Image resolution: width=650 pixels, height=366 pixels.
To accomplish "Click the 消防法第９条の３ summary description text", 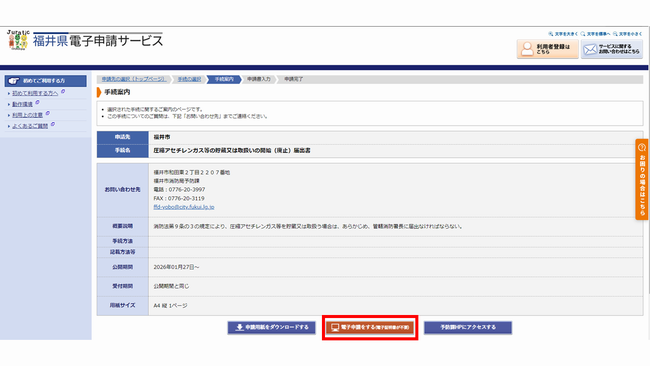I will coord(308,226).
